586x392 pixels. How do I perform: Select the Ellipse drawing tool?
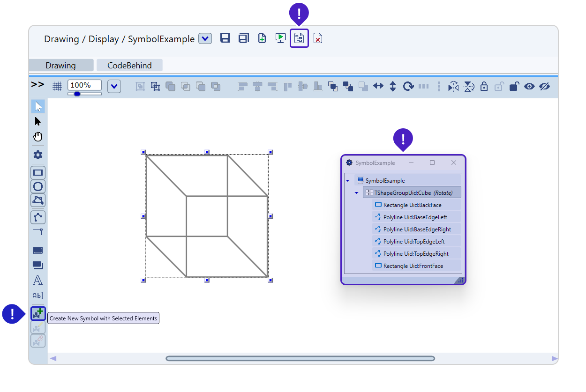(38, 186)
